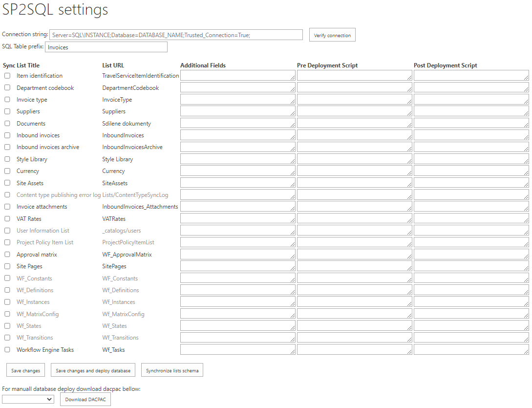
Task: Click the Additional Fields column header
Action: (203, 65)
